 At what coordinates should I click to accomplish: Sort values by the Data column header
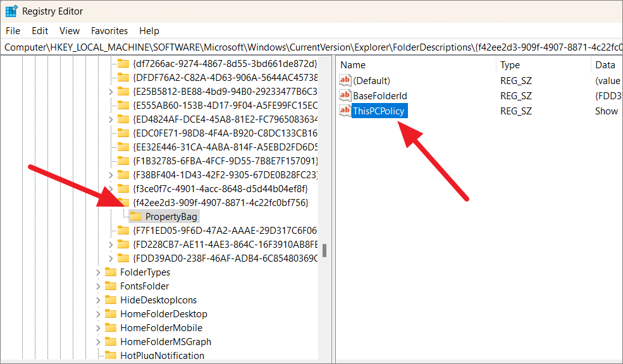point(607,64)
